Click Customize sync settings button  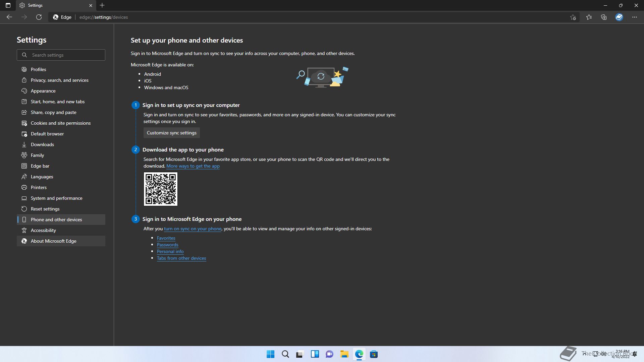(172, 133)
